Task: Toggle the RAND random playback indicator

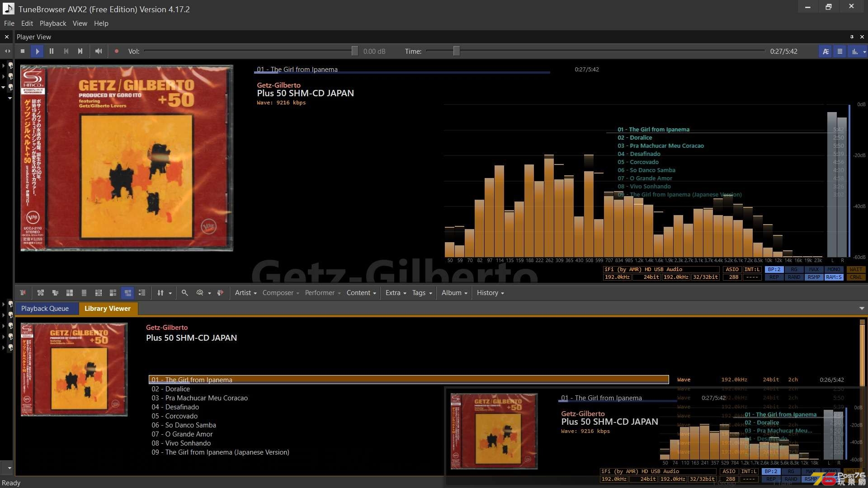Action: click(x=794, y=277)
